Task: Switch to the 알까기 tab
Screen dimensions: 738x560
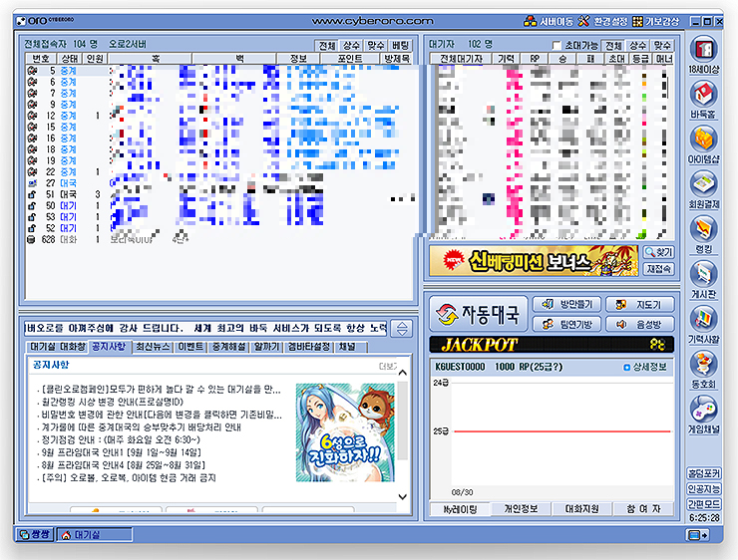Action: [267, 347]
